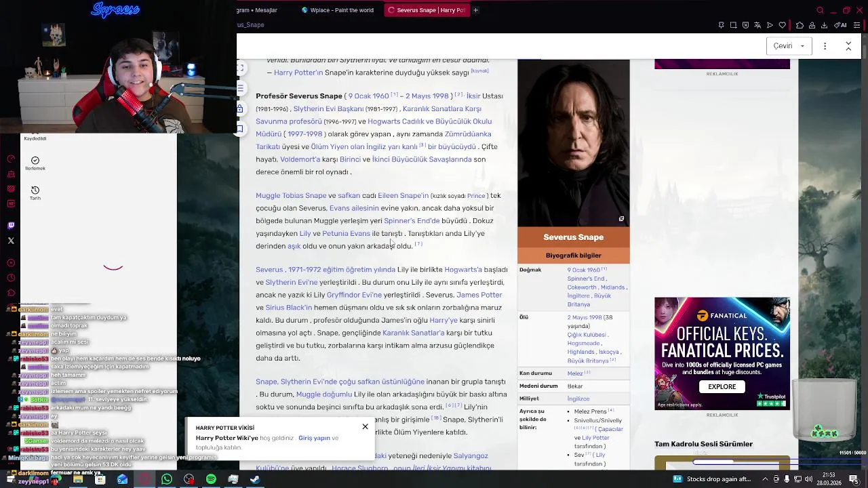This screenshot has height=488, width=868.
Task: Open the Hogwarts'a link
Action: [x=463, y=270]
